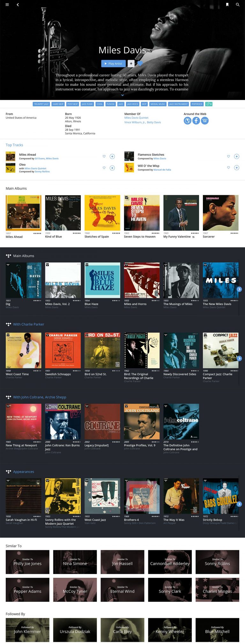Screen dimensions: 245x644
Task: Open the Bird on 52nd St. album
Action: (x=102, y=350)
